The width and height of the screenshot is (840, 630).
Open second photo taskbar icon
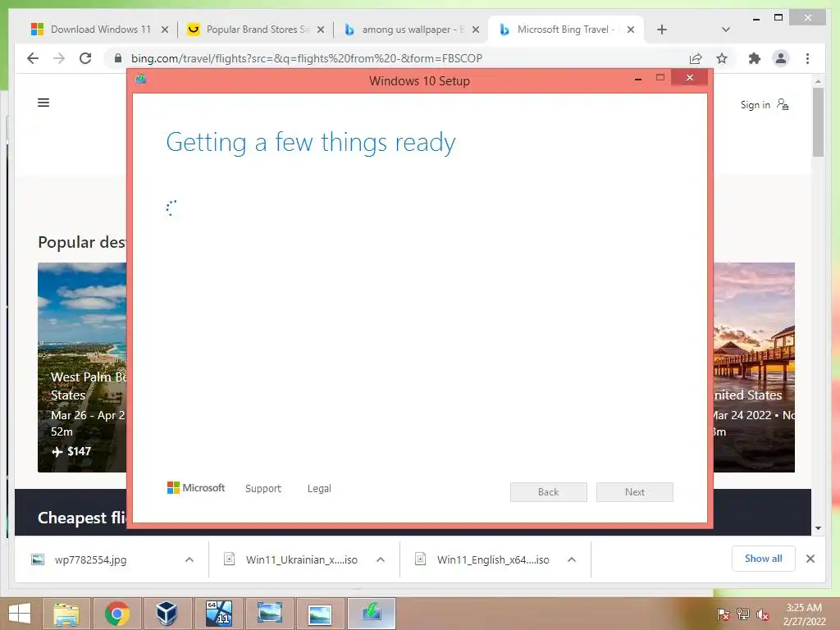coord(321,614)
